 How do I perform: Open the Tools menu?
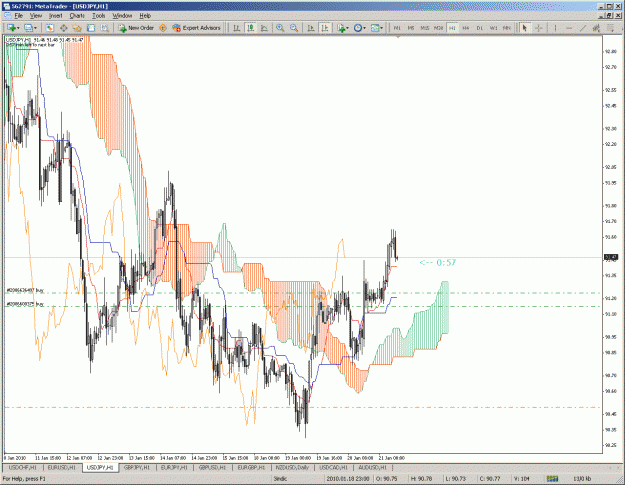click(x=98, y=16)
